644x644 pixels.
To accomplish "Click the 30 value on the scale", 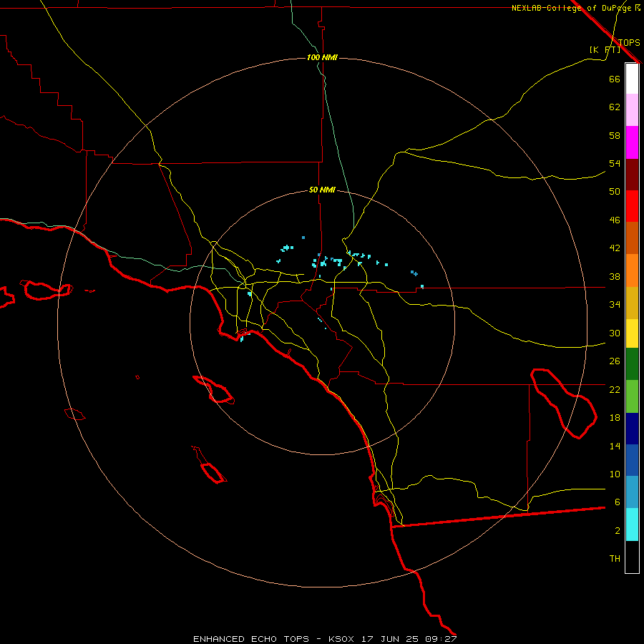I will pos(615,333).
